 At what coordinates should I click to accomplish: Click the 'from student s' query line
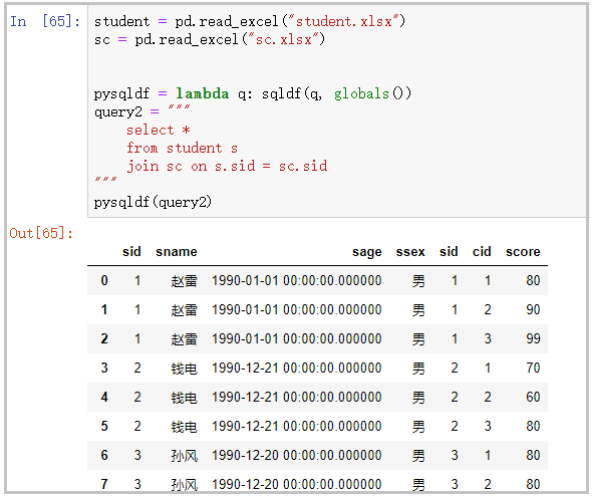click(182, 148)
